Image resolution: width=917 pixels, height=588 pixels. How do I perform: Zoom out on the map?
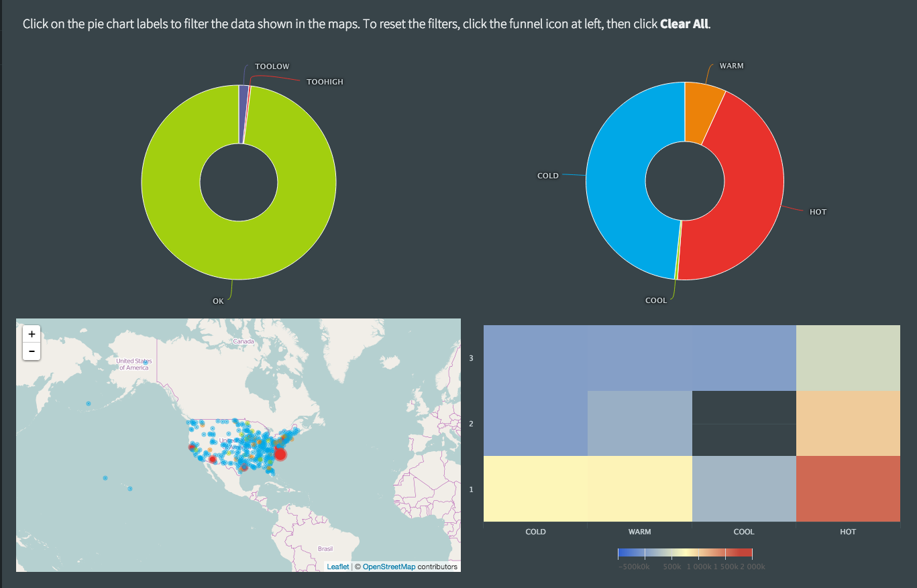tap(32, 351)
